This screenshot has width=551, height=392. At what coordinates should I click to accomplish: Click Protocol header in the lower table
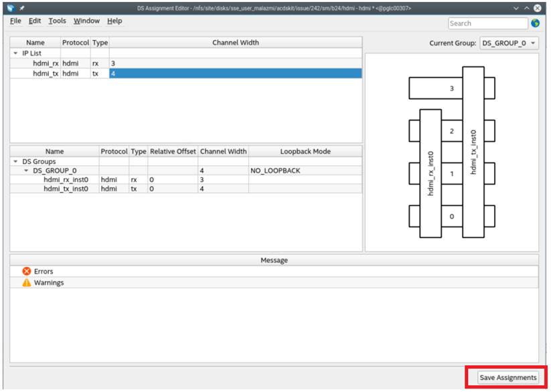pos(114,151)
